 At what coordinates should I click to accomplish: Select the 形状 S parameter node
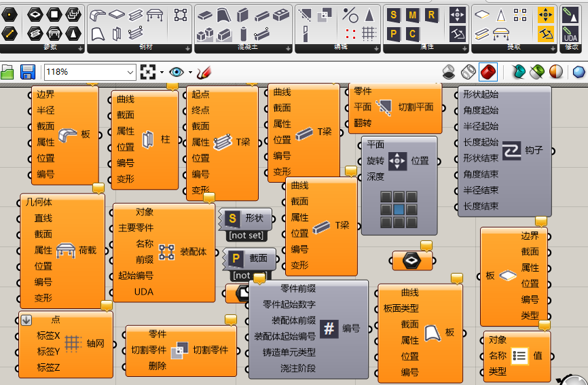click(x=245, y=219)
